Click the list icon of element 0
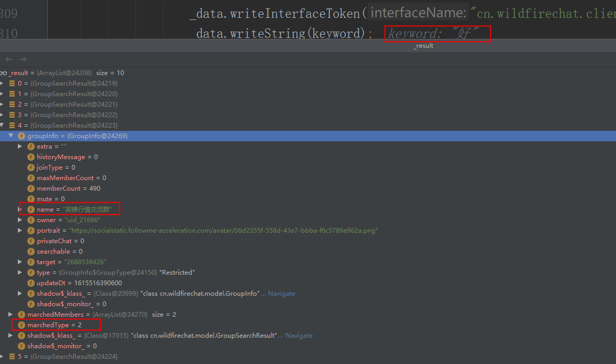The image size is (616, 364). (x=12, y=83)
